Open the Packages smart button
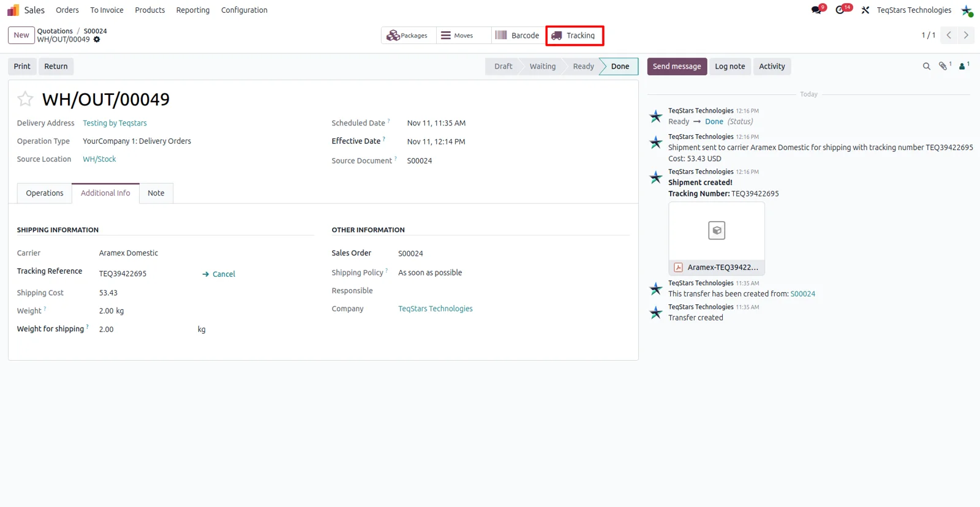Viewport: 980px width, 507px height. [x=409, y=36]
